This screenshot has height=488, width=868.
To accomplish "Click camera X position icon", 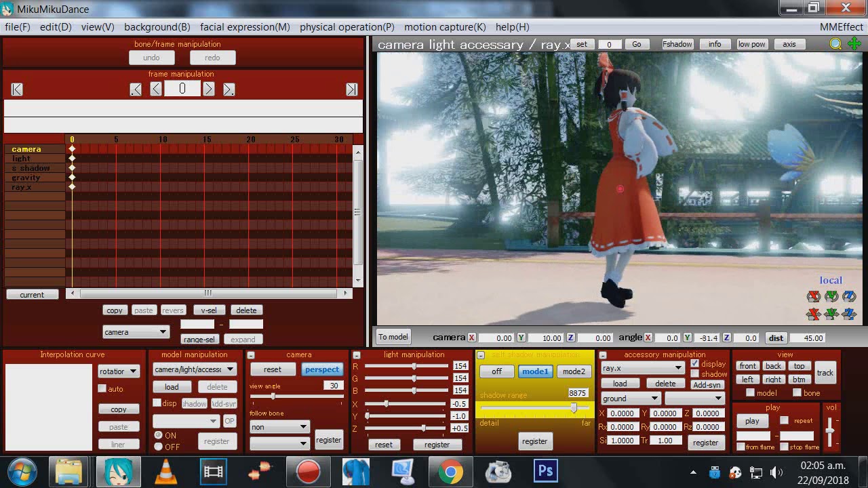I will tap(472, 338).
